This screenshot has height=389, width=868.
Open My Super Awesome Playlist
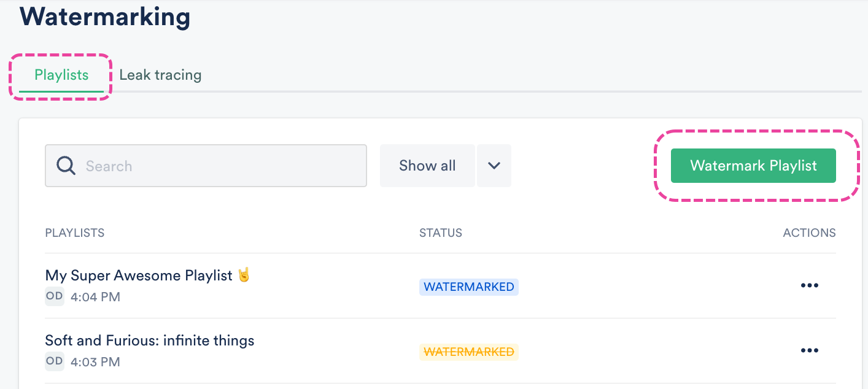click(139, 275)
